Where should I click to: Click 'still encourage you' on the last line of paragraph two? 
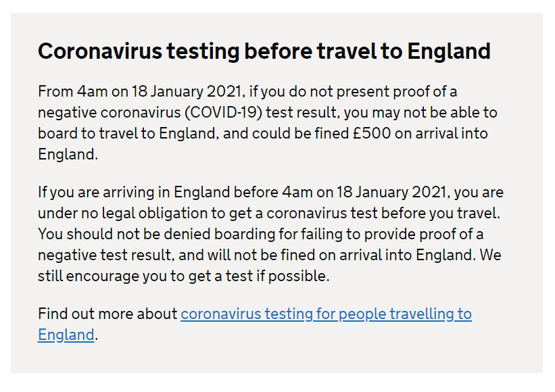point(89,276)
